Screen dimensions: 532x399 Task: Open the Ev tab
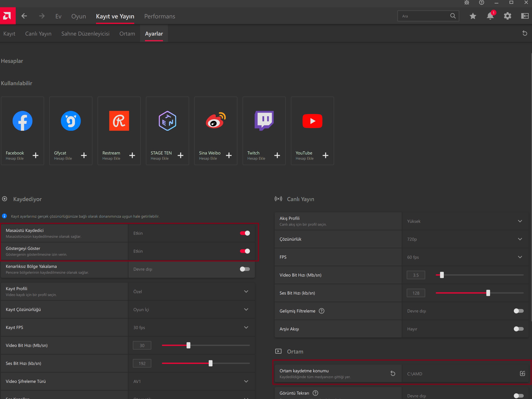[58, 16]
